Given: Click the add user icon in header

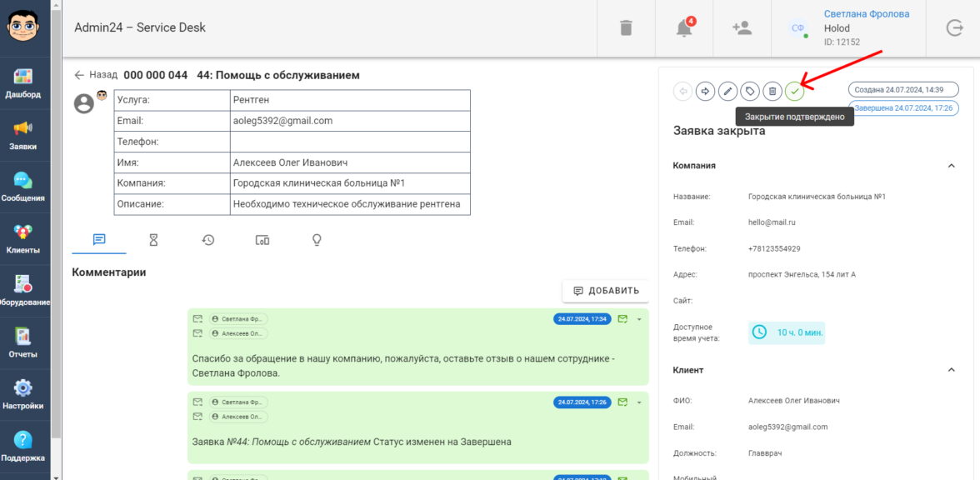Looking at the screenshot, I should pyautogui.click(x=742, y=28).
